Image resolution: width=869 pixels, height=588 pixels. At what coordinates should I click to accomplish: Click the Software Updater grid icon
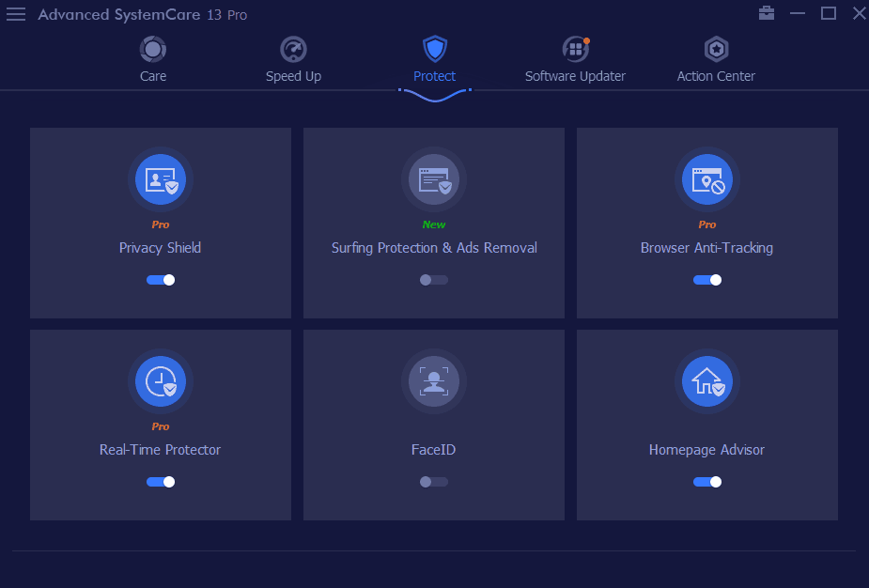576,50
